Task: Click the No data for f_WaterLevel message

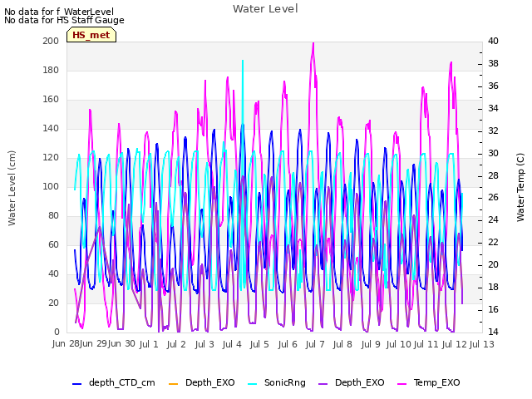Action: point(59,12)
